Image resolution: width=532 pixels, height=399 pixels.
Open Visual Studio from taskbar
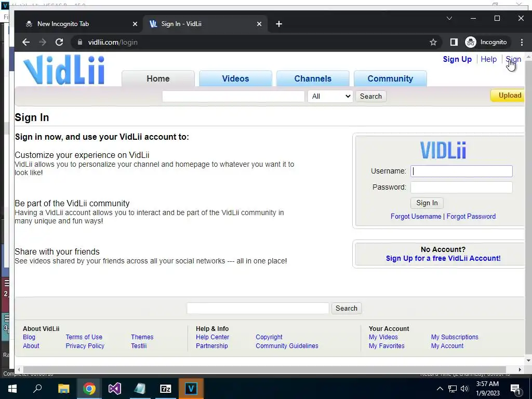pyautogui.click(x=115, y=389)
